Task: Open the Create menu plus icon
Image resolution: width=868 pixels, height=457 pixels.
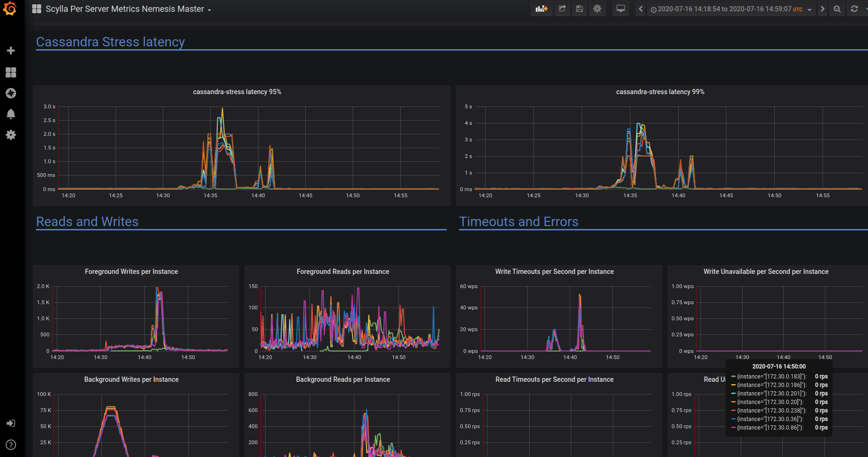Action: tap(10, 51)
